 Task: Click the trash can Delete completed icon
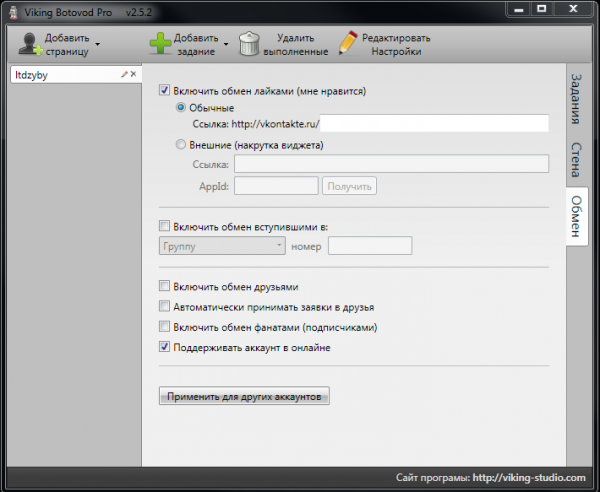click(249, 44)
